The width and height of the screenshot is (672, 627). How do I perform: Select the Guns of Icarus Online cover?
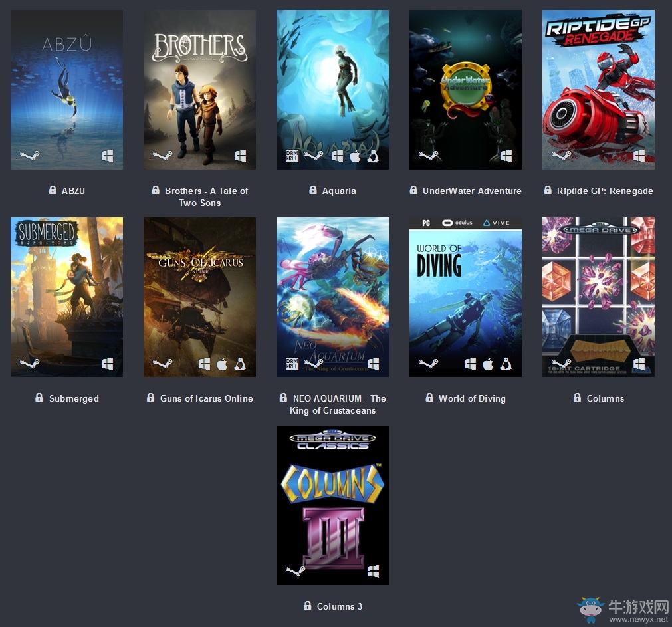point(199,297)
